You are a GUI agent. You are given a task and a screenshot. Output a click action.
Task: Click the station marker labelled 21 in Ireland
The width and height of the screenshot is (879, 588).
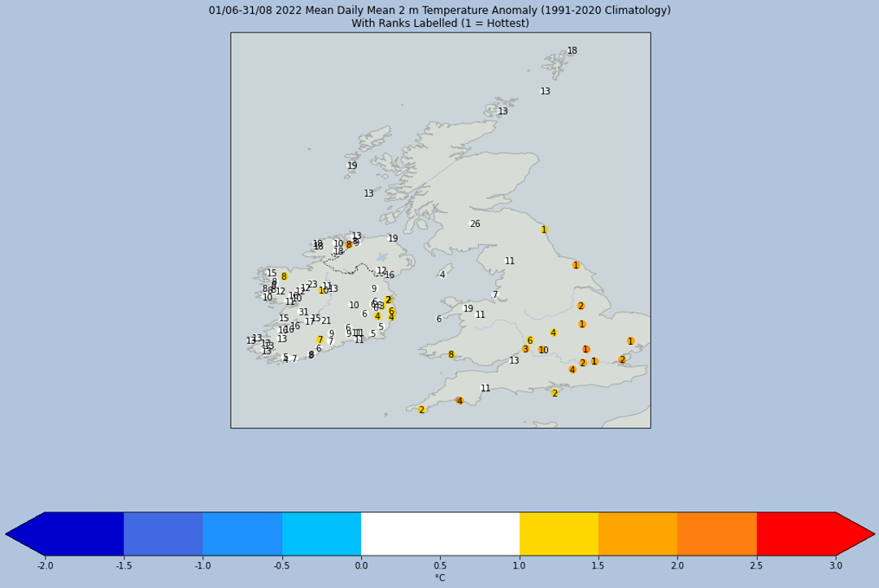click(326, 321)
